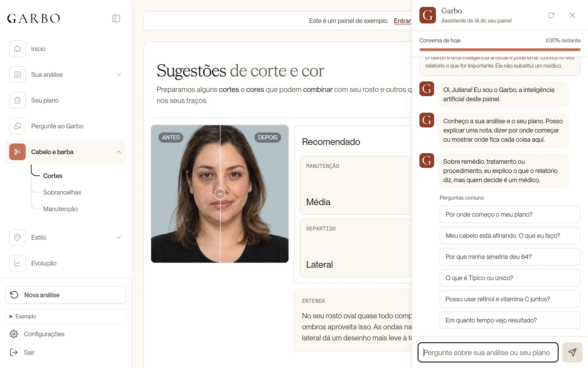Click the '100% restante' text
Screen dimensions: 588x368
[x=563, y=40]
